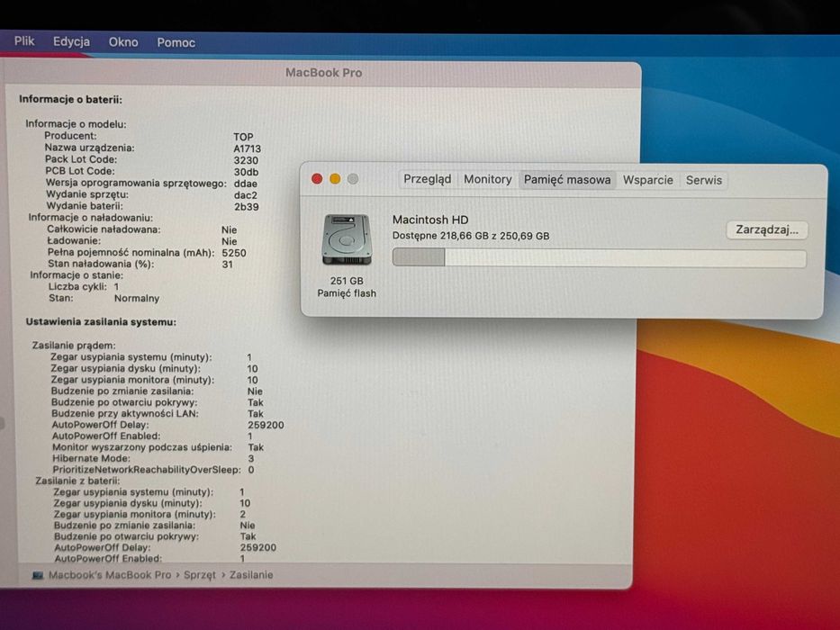This screenshot has width=840, height=630.
Task: Select the full capacity value 5250
Action: [234, 253]
